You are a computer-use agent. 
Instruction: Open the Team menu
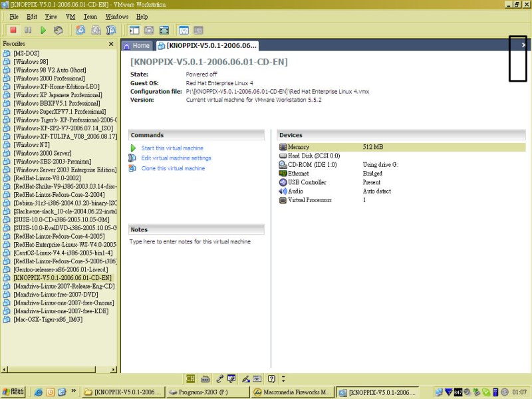tap(90, 17)
